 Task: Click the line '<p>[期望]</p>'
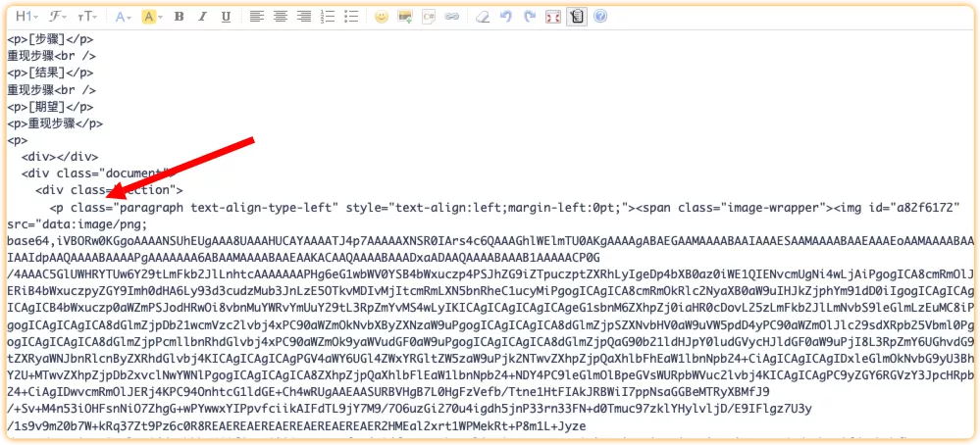(x=50, y=107)
